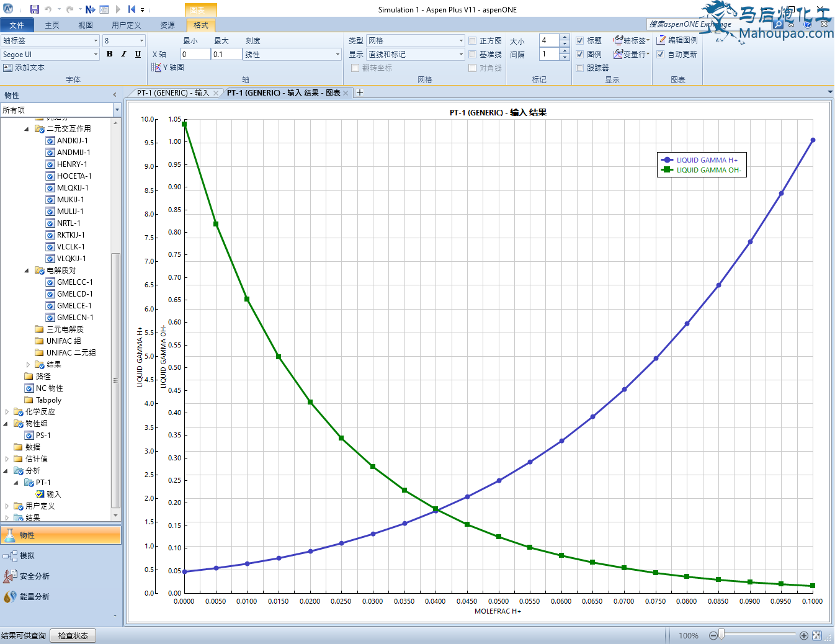Click the zoom-in plus icon in status bar
Image resolution: width=835 pixels, height=644 pixels.
point(804,635)
